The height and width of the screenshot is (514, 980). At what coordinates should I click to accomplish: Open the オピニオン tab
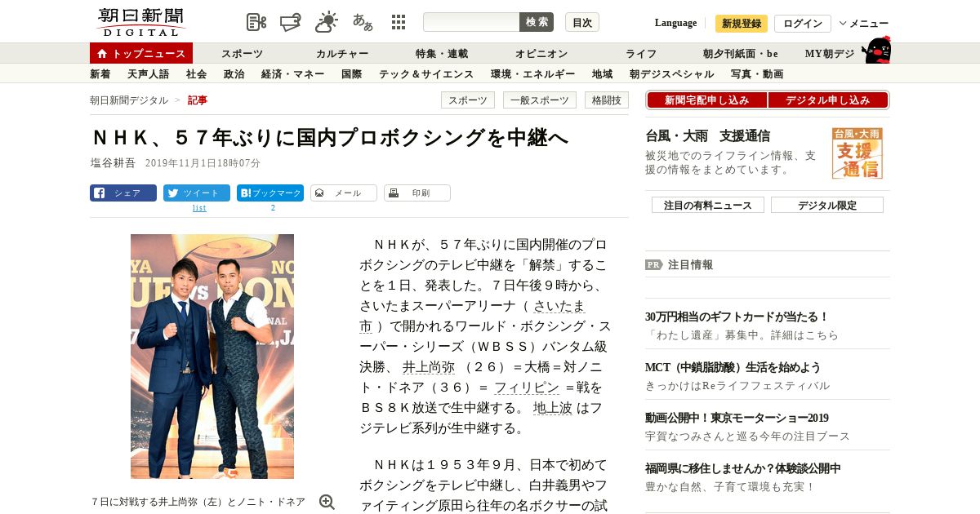pyautogui.click(x=541, y=54)
